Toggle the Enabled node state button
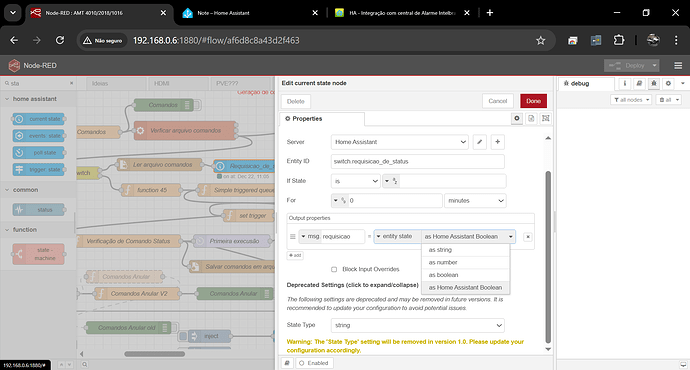The height and width of the screenshot is (370, 690). 314,363
